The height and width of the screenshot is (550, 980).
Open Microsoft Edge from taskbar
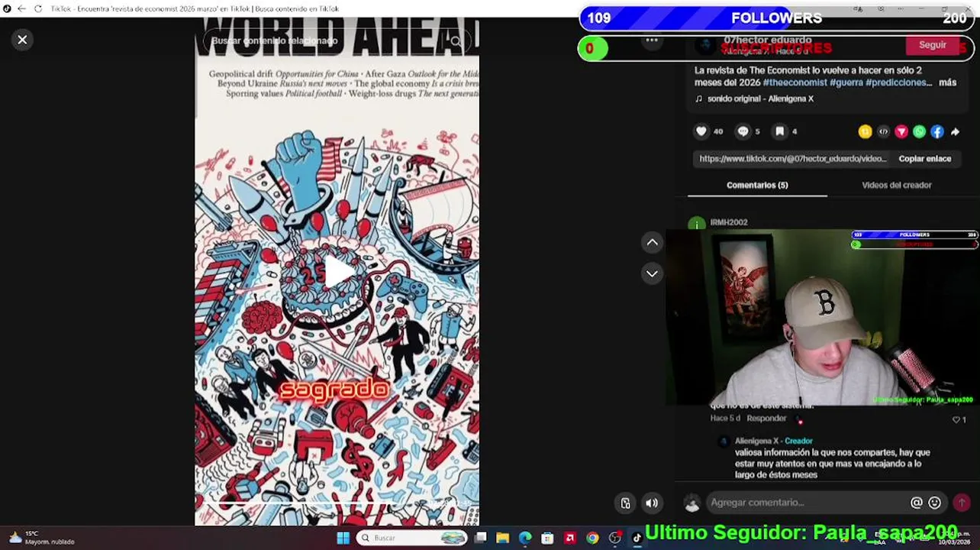525,538
